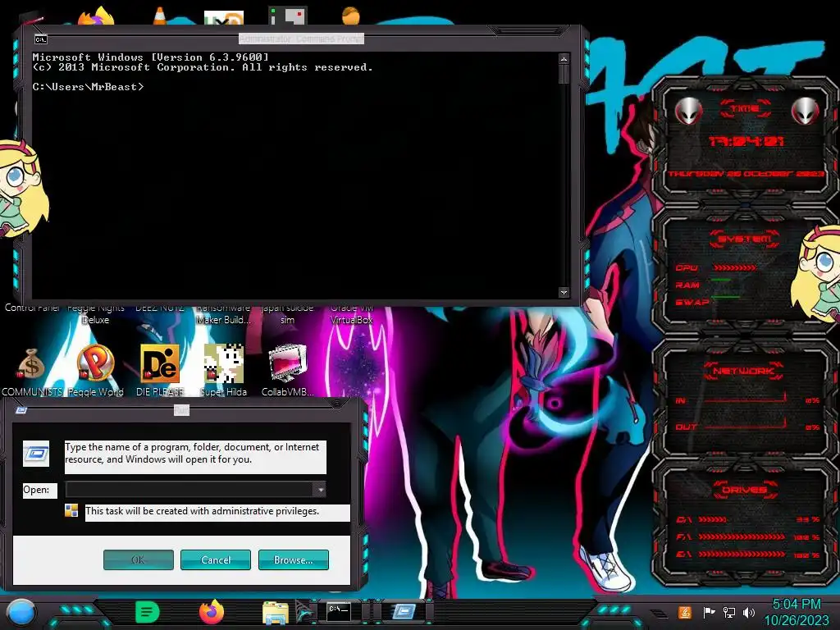Screen dimensions: 840x630
Task: Click the Administrator: Command Prompt title text
Action: coord(301,39)
